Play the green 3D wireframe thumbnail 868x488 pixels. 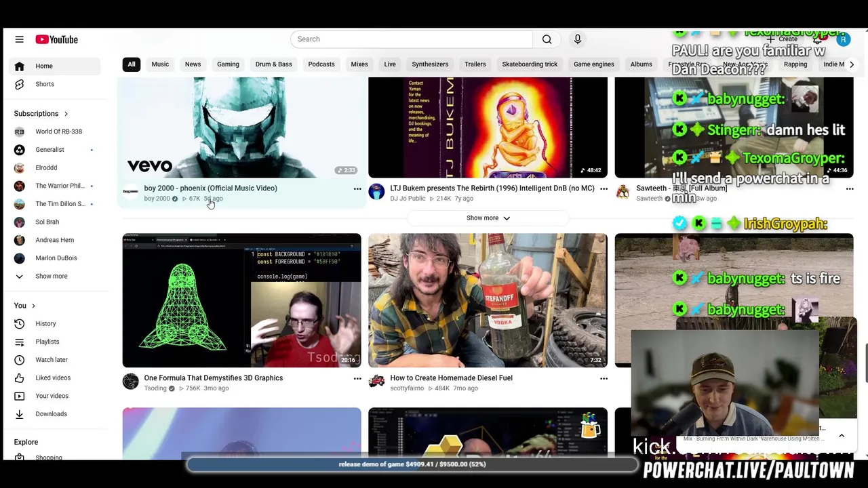(x=241, y=300)
